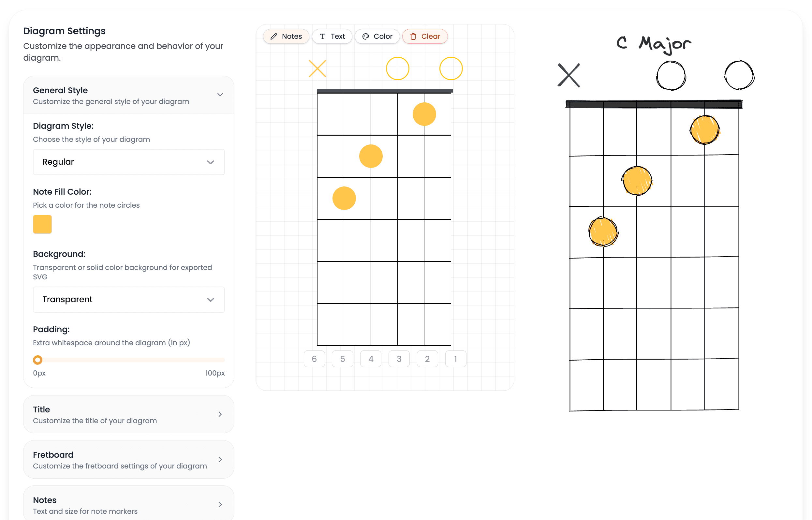Click the Clear trash icon
The height and width of the screenshot is (520, 812).
pyautogui.click(x=414, y=36)
